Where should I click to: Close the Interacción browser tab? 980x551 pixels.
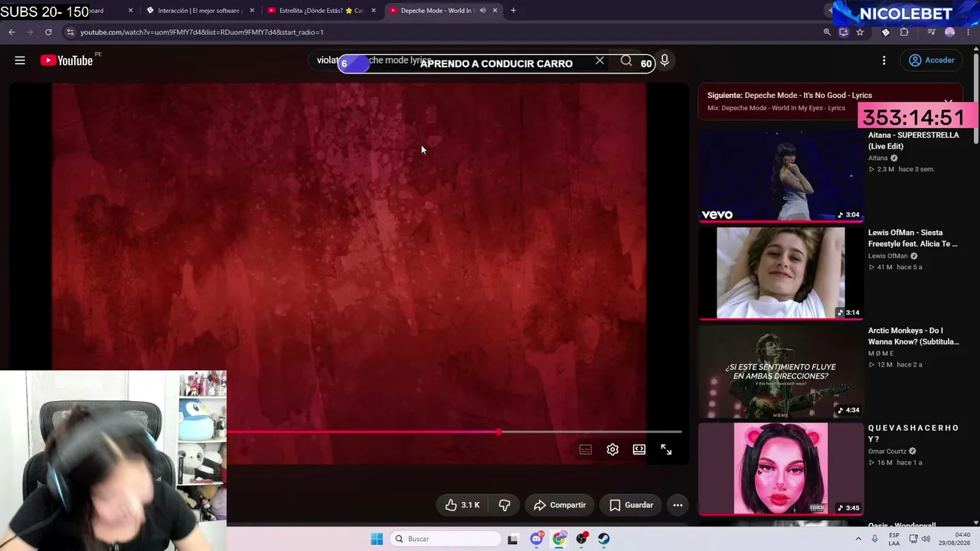pyautogui.click(x=252, y=11)
